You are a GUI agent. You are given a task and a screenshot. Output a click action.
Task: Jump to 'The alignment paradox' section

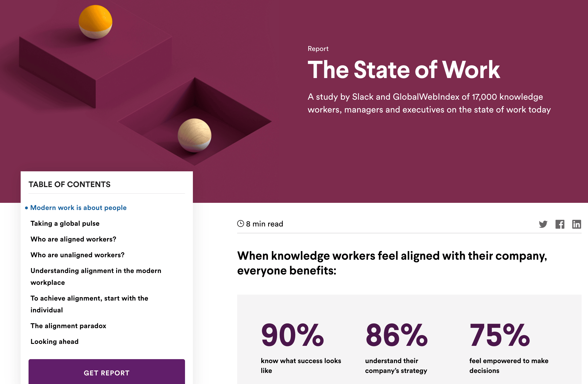click(x=68, y=326)
